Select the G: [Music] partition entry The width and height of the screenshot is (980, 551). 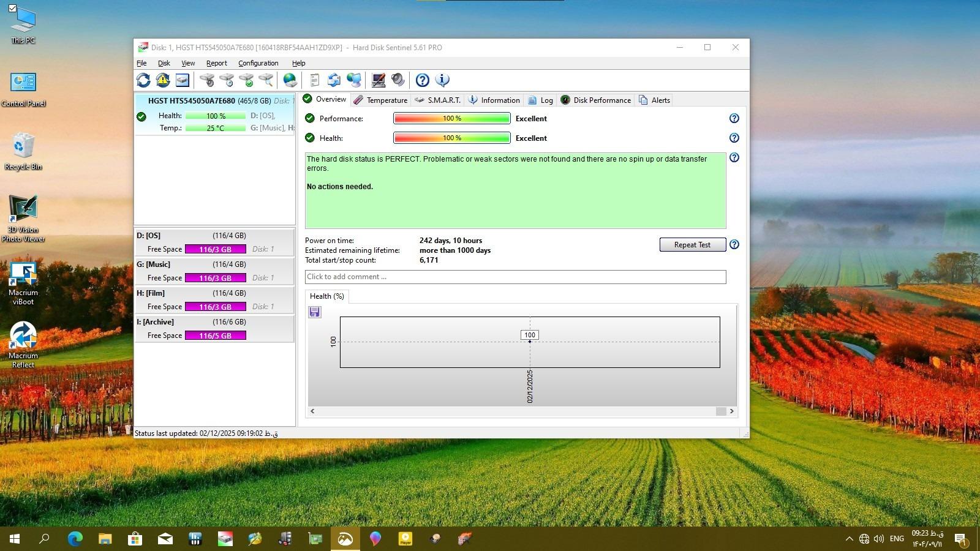tap(214, 271)
